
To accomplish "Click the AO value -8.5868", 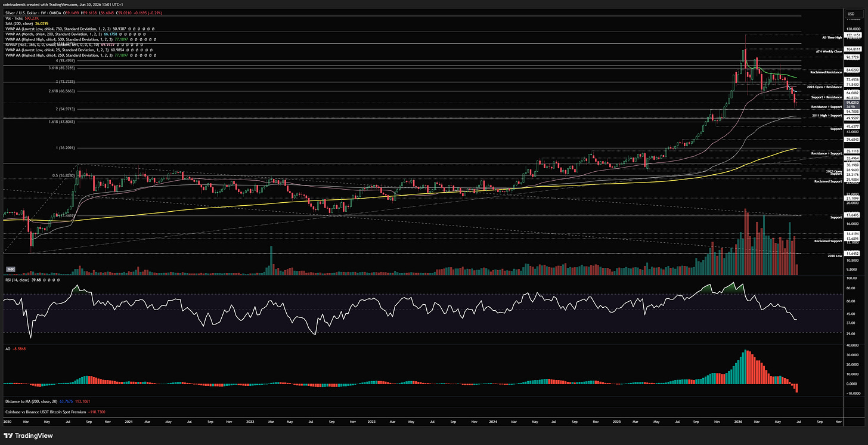I will (20, 348).
